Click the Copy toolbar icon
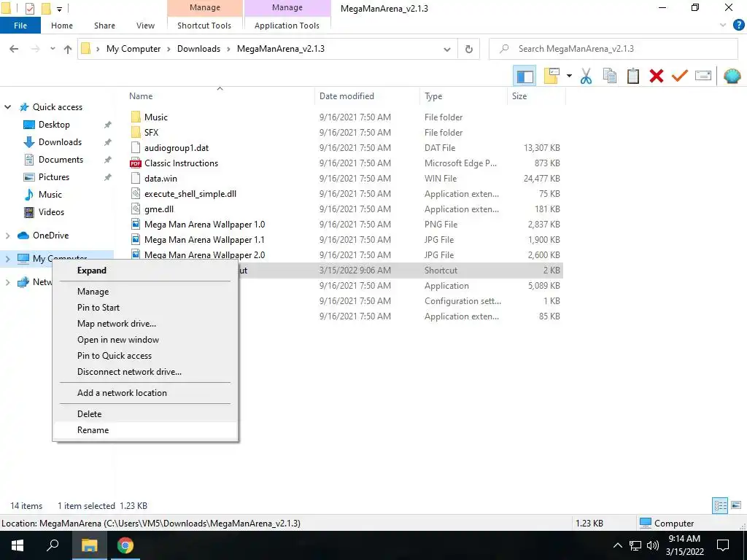 610,76
